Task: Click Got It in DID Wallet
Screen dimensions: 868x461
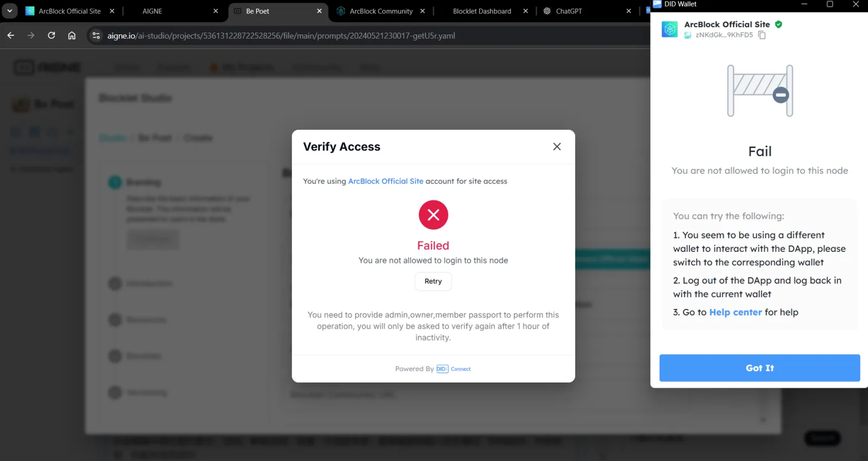Action: (759, 368)
